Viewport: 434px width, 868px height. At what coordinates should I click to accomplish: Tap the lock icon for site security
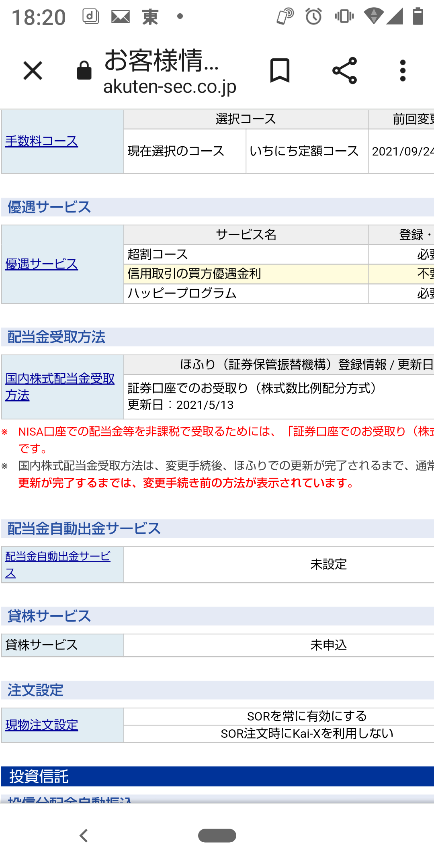(84, 71)
